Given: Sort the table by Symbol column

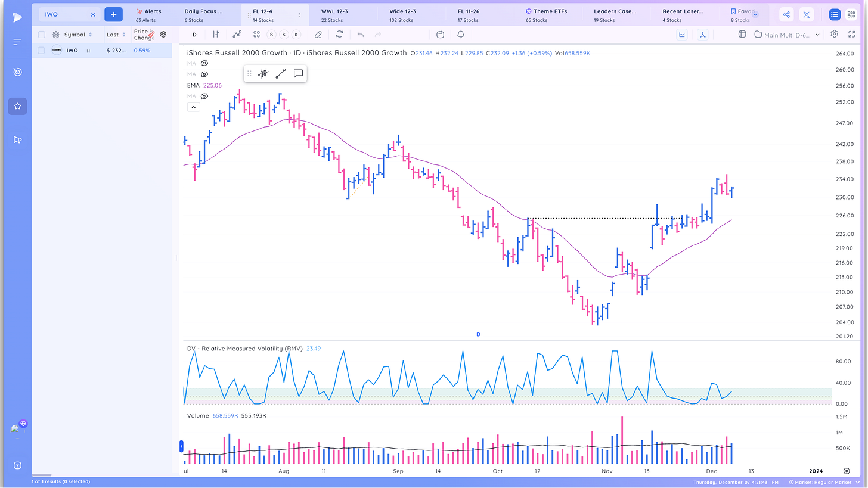Looking at the screenshot, I should pos(78,35).
